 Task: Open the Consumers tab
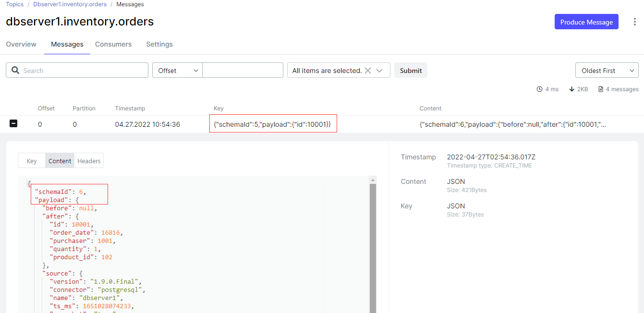113,44
